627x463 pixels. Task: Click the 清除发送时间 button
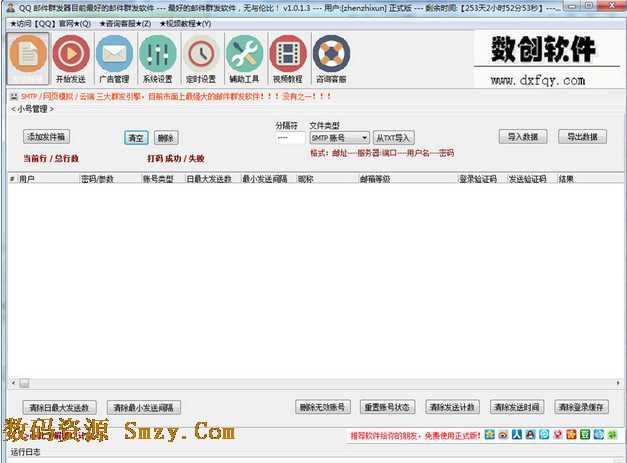[517, 407]
